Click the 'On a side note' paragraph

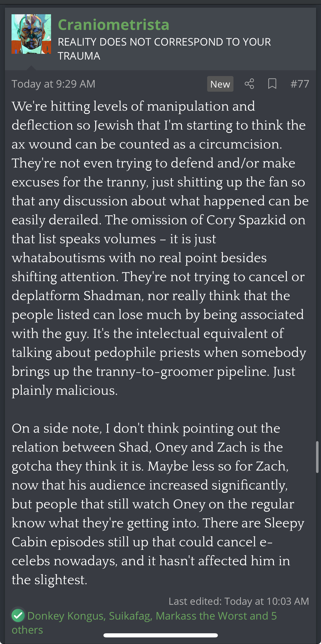(x=158, y=504)
